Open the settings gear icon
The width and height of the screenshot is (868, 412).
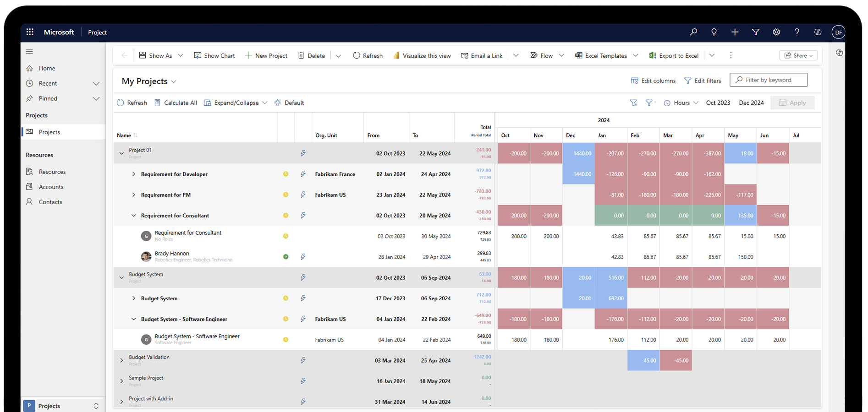tap(776, 32)
